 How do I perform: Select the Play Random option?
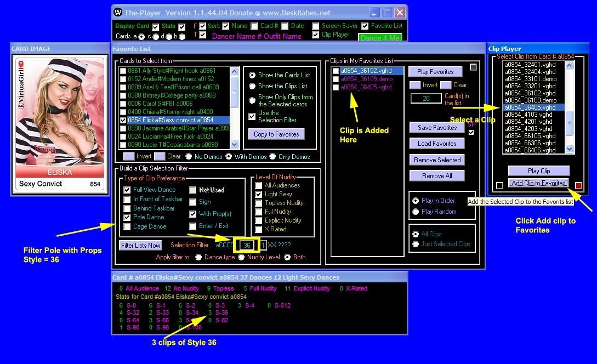click(416, 212)
